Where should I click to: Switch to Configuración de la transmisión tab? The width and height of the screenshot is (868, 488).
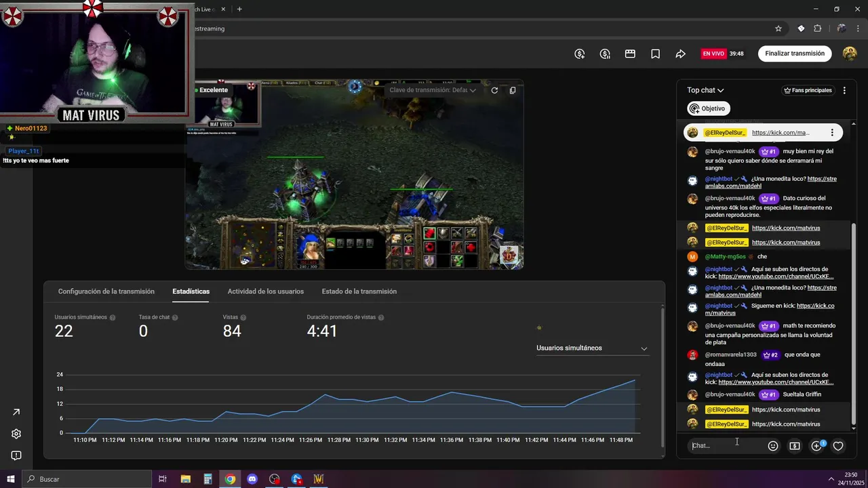pos(106,291)
